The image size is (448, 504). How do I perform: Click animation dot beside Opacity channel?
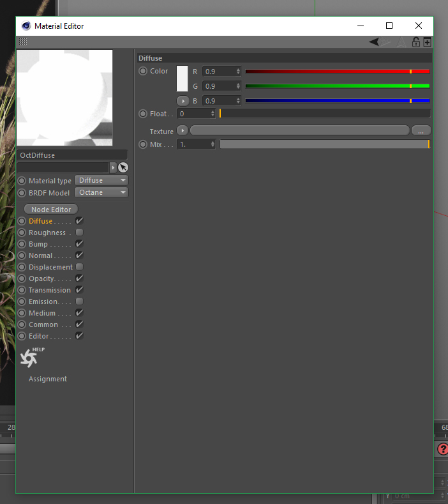(x=22, y=279)
